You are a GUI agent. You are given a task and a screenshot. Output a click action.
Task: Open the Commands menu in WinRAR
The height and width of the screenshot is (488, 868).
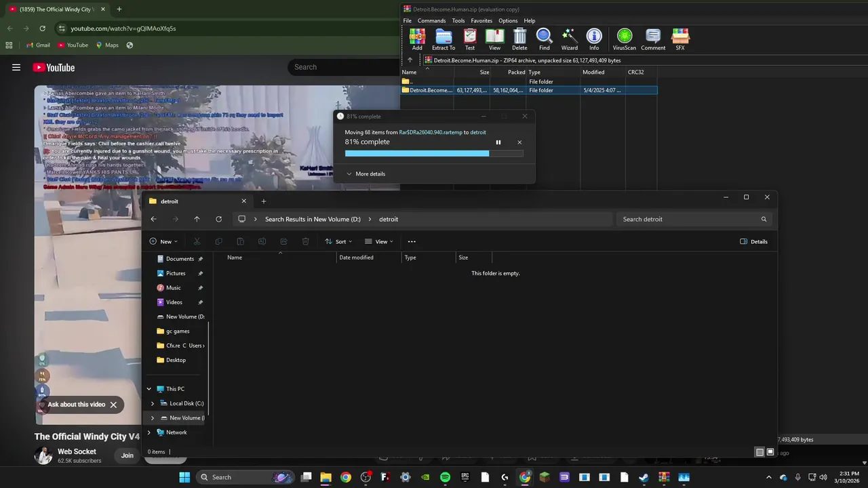(x=432, y=21)
